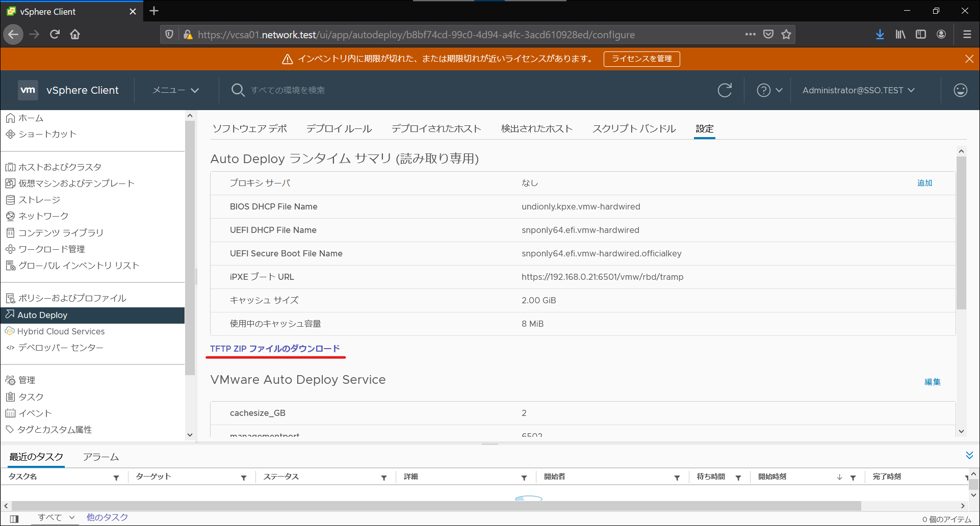Image resolution: width=980 pixels, height=526 pixels.
Task: Select ネットワーク in the sidebar
Action: (x=37, y=216)
